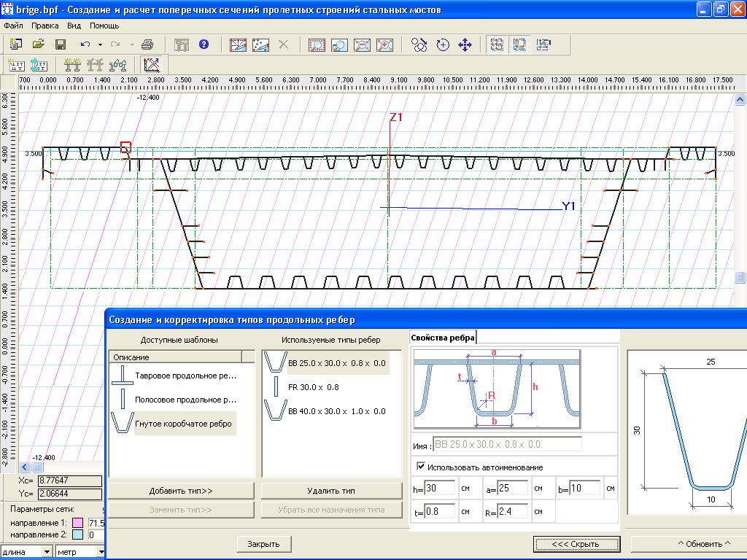The height and width of the screenshot is (560, 747).
Task: Toggle 'Использовать автоименование' checkbox
Action: tap(421, 467)
